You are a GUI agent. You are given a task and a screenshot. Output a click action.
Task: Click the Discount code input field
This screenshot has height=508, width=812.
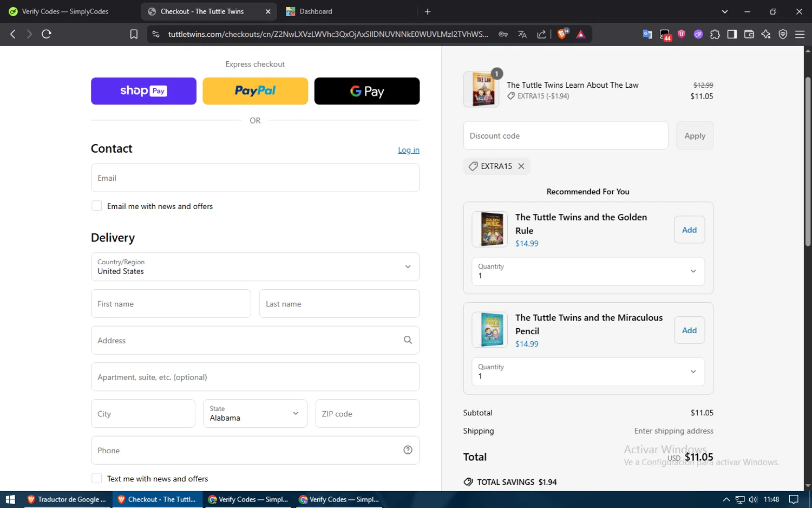[566, 135]
